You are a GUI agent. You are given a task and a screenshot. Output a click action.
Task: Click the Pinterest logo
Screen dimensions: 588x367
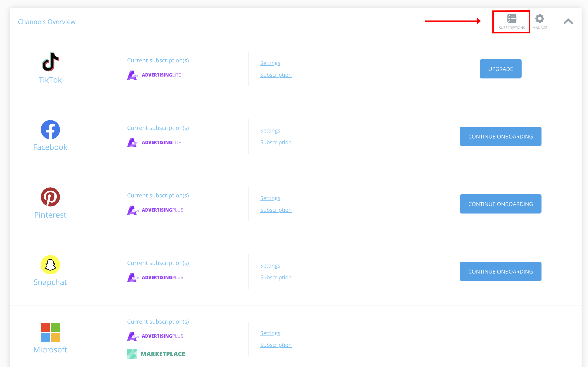[x=50, y=197]
